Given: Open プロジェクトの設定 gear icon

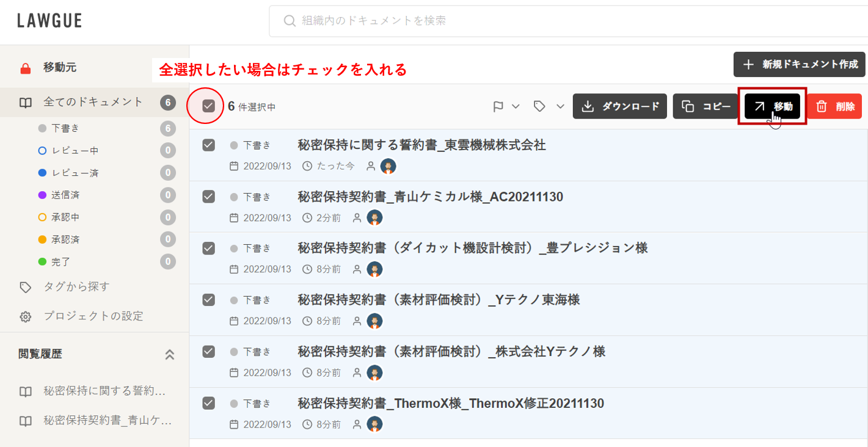Looking at the screenshot, I should pyautogui.click(x=26, y=317).
